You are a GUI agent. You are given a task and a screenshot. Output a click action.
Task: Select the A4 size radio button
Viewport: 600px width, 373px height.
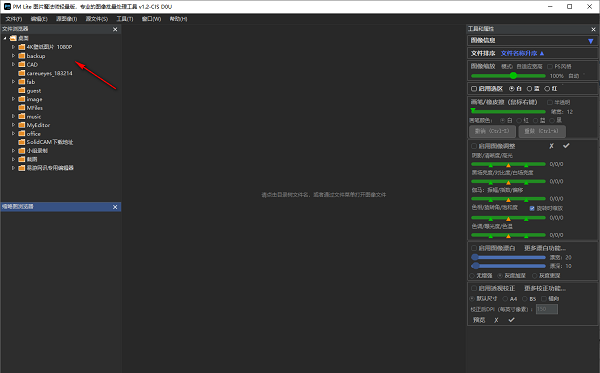[x=505, y=299]
